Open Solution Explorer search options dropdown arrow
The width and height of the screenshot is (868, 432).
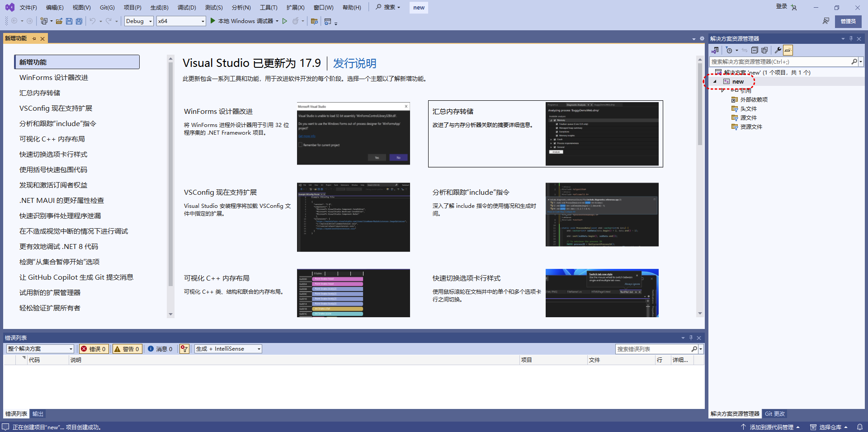click(861, 62)
